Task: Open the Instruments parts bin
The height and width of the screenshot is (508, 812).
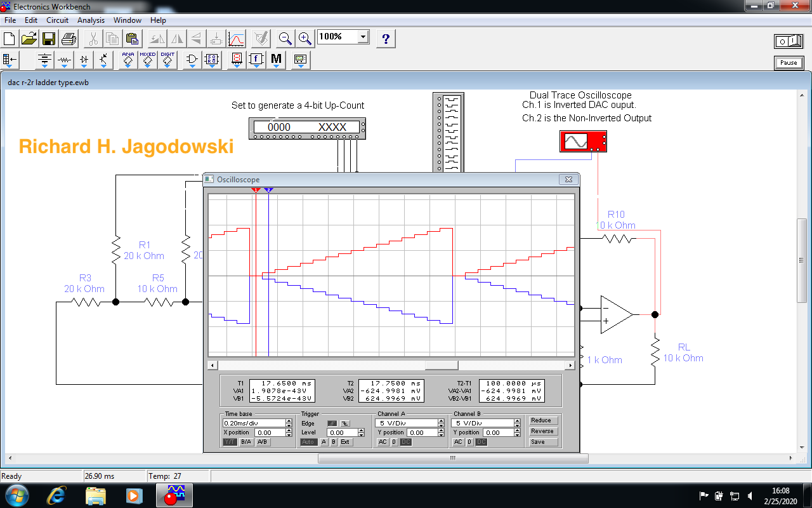Action: 301,60
